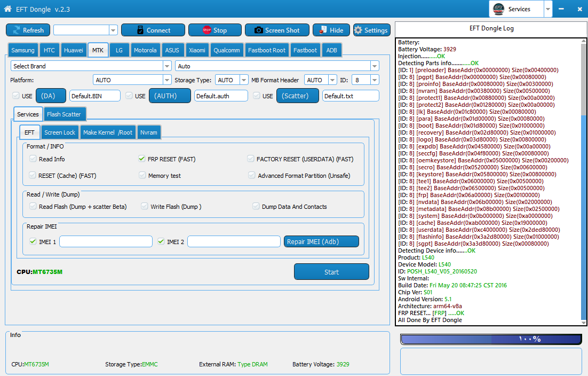The image size is (588, 376).
Task: Switch to the Xiaomi tab
Action: (197, 50)
